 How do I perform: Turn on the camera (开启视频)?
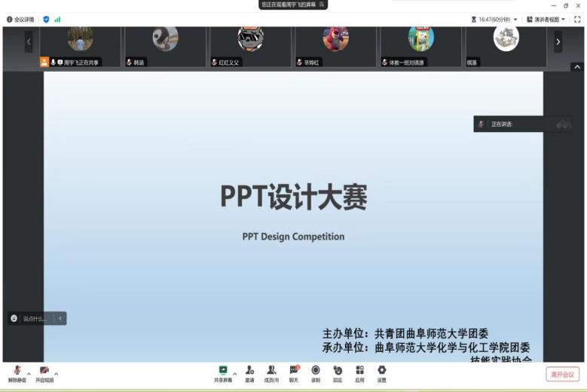click(44, 372)
